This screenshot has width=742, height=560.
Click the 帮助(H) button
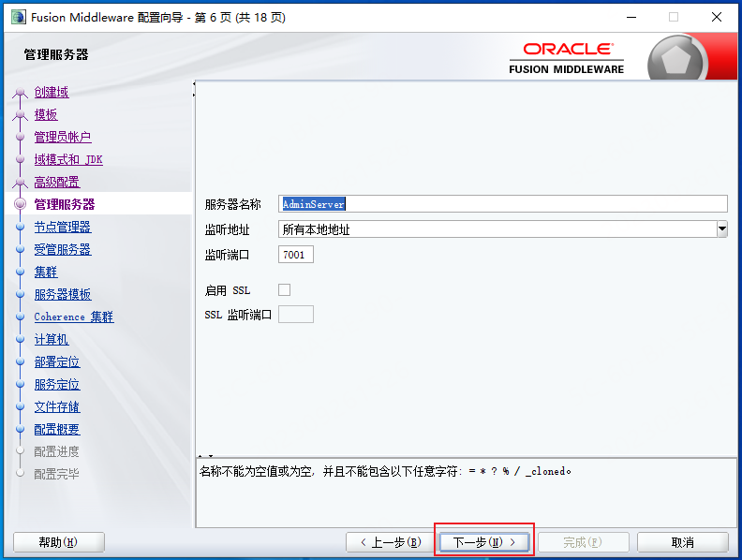click(59, 542)
